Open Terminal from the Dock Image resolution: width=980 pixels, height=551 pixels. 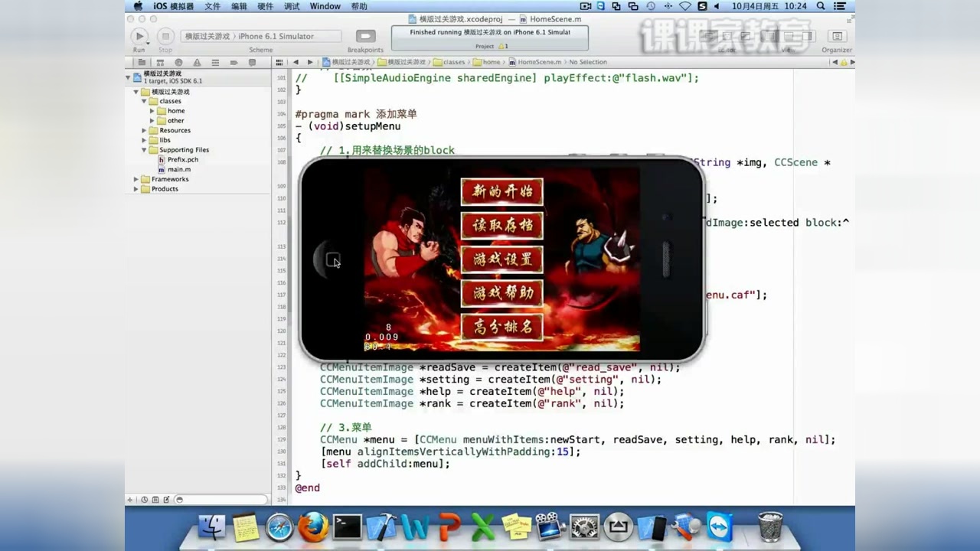coord(347,527)
